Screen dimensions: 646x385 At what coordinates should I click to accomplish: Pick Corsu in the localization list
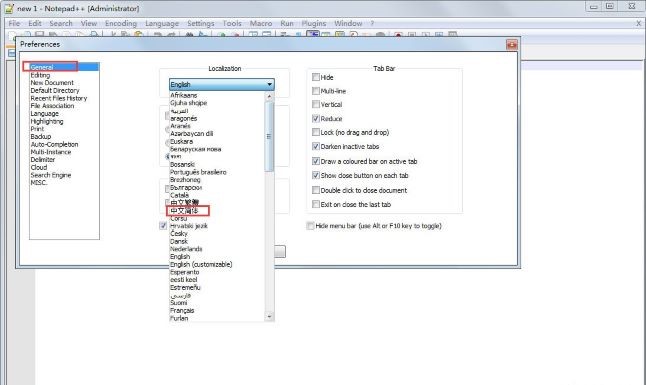tap(179, 218)
